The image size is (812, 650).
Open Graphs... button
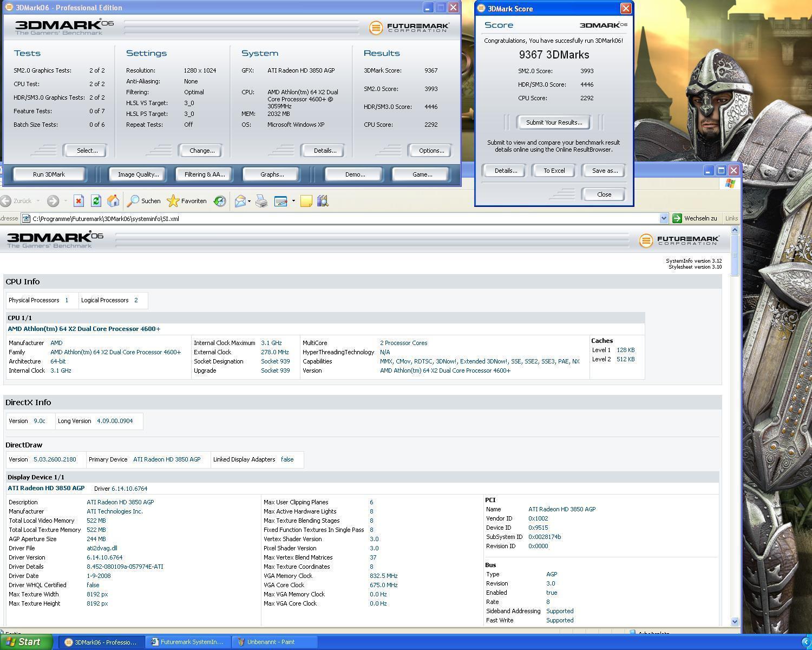click(272, 174)
